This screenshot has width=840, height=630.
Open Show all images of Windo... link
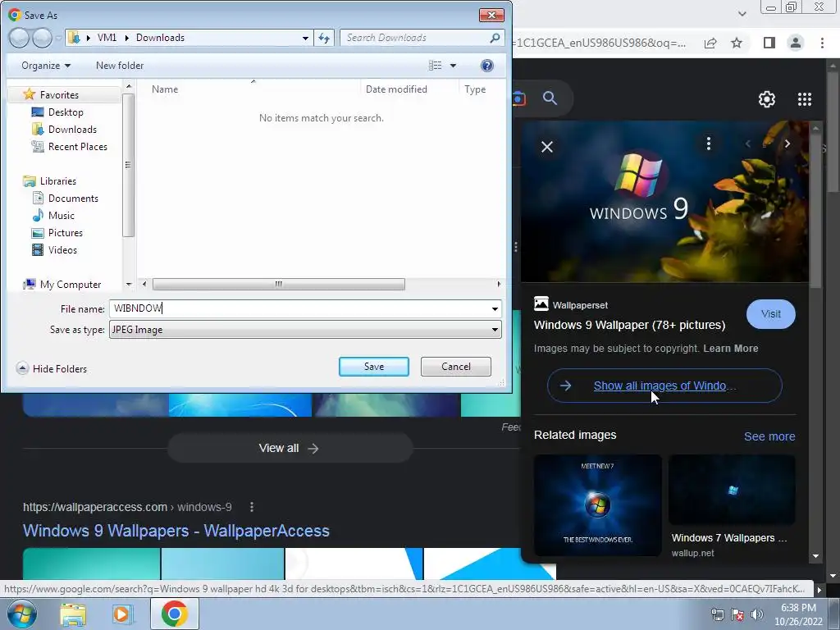pos(664,386)
